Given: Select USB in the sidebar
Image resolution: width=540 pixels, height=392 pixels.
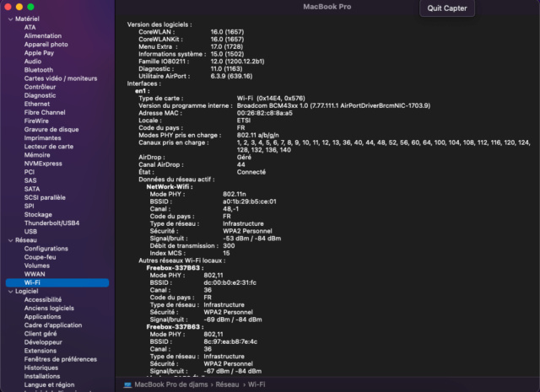Looking at the screenshot, I should [x=30, y=232].
